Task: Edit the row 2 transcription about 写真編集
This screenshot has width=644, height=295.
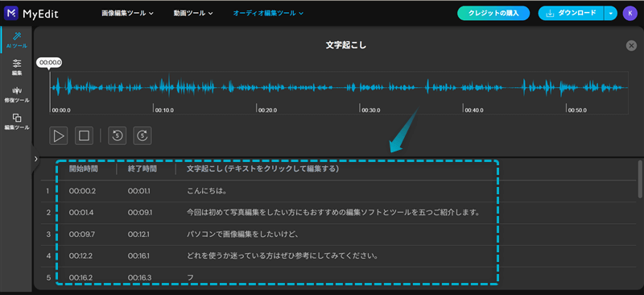Action: 333,213
